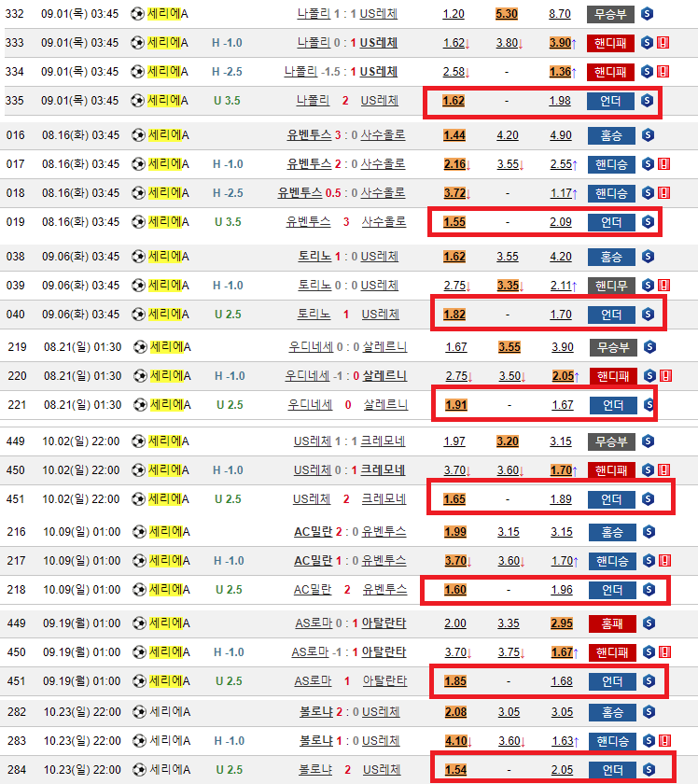Click the red 홈패 button for AS로마

[x=612, y=623]
